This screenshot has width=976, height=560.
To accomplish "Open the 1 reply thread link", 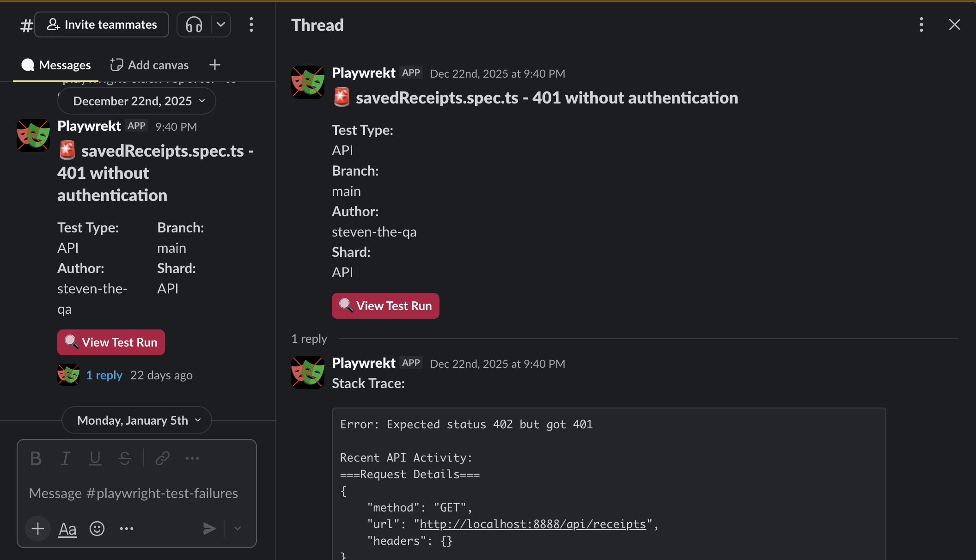I will 104,375.
